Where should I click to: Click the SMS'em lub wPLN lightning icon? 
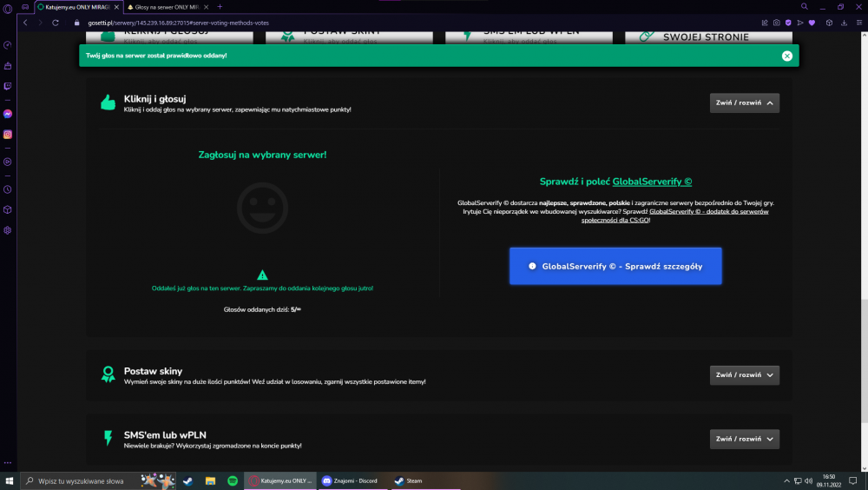coord(108,439)
